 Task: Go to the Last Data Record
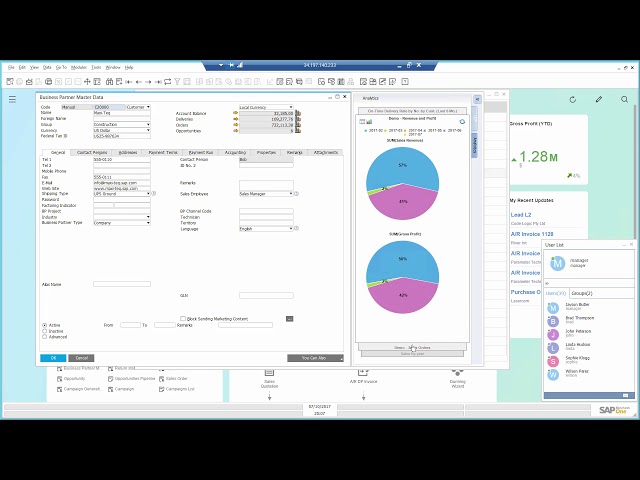tap(158, 82)
